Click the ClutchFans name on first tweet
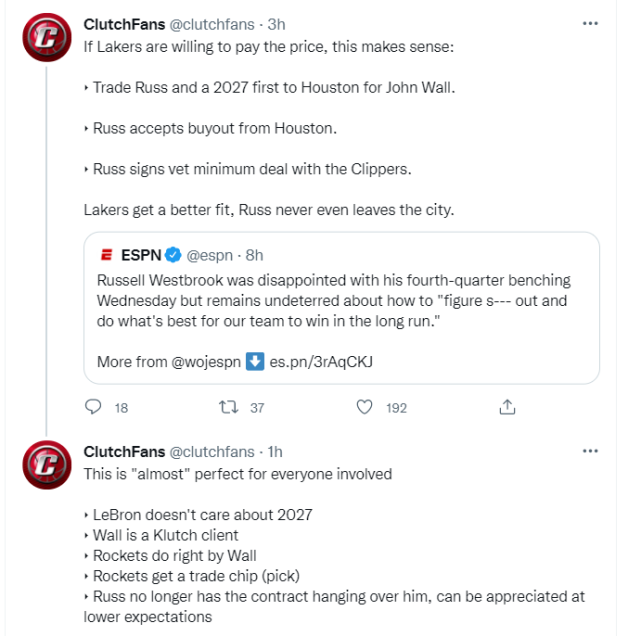 click(x=125, y=23)
